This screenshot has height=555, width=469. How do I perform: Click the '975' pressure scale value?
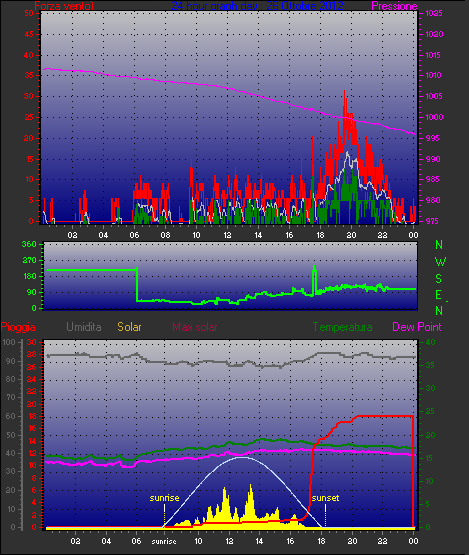[x=432, y=221]
